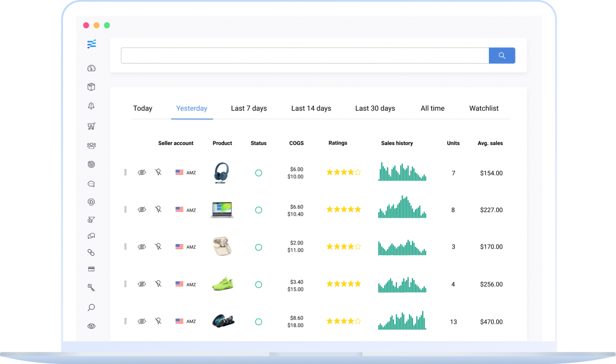The height and width of the screenshot is (364, 616).
Task: Click the US flag in the $470.00 row
Action: [179, 321]
